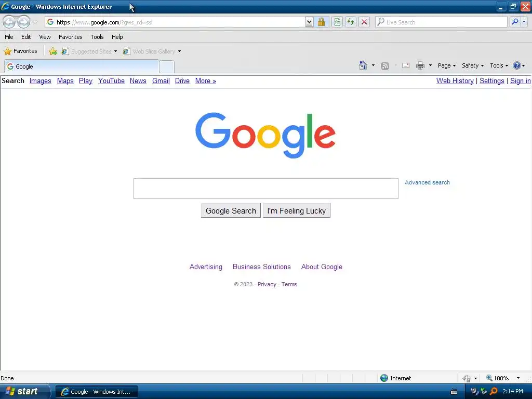Open the Favorites menu in the menu bar
The image size is (532, 399).
70,37
